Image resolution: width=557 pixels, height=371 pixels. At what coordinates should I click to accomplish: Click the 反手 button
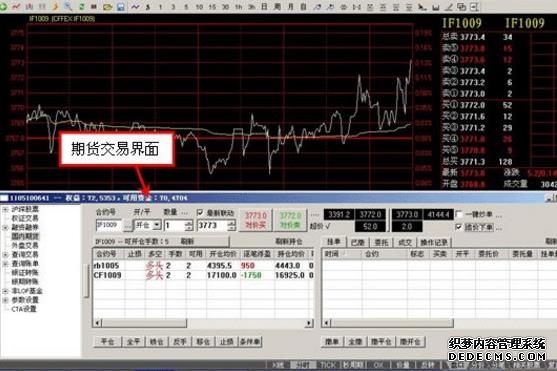coord(180,342)
